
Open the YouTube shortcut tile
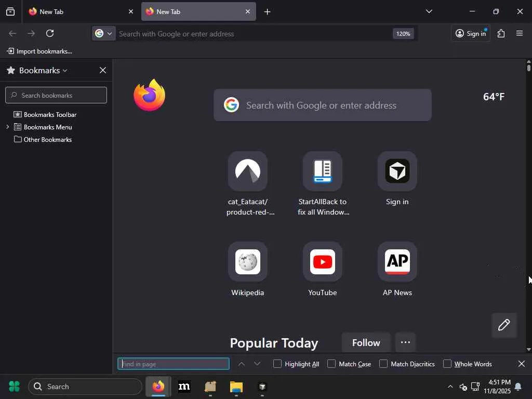322,262
